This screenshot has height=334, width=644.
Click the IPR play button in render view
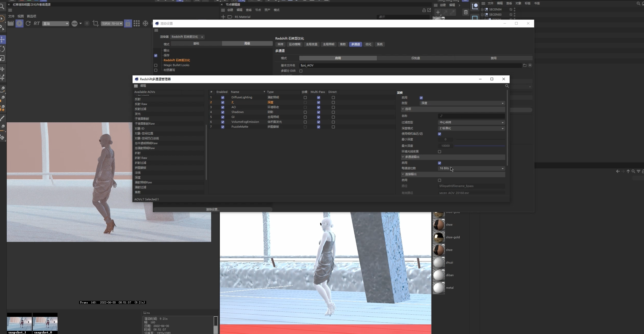pos(19,24)
